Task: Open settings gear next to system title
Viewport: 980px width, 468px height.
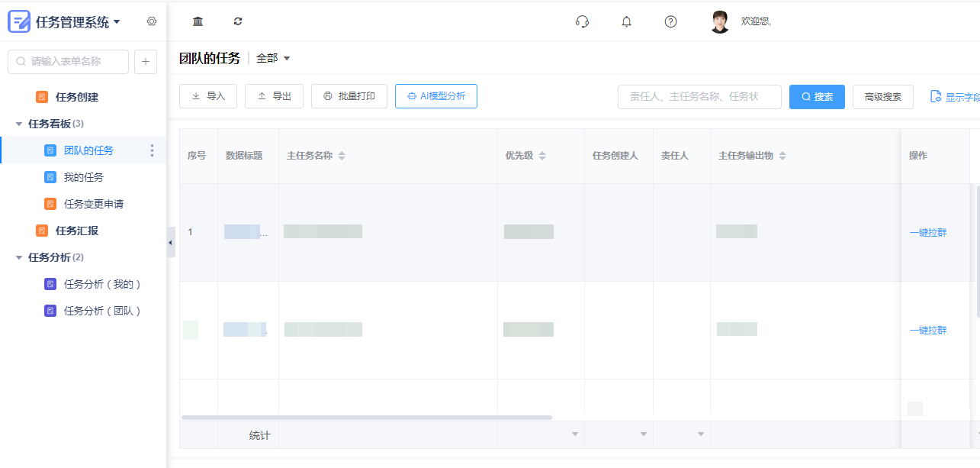Action: coord(152,21)
